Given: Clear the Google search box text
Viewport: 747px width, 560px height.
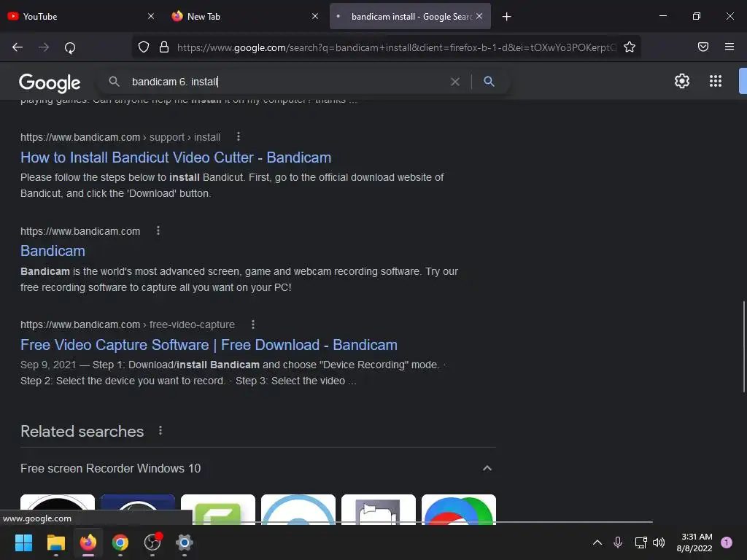Looking at the screenshot, I should tap(455, 82).
